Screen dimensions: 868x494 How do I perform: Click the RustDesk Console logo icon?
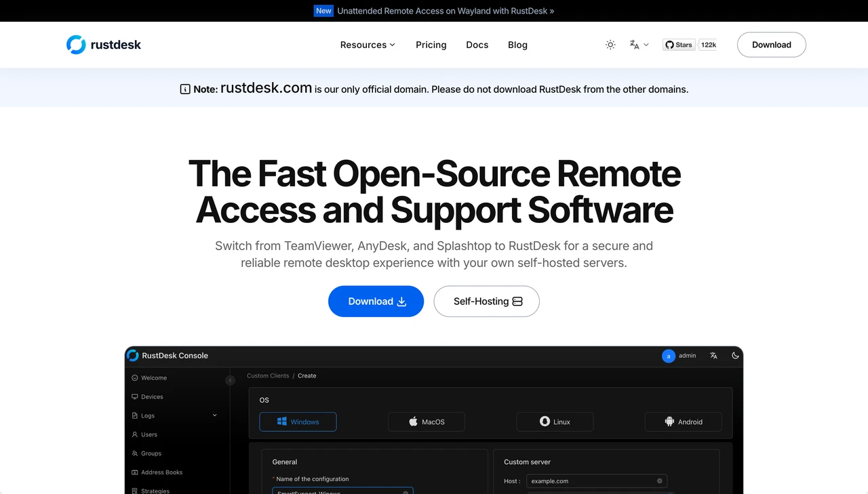132,355
